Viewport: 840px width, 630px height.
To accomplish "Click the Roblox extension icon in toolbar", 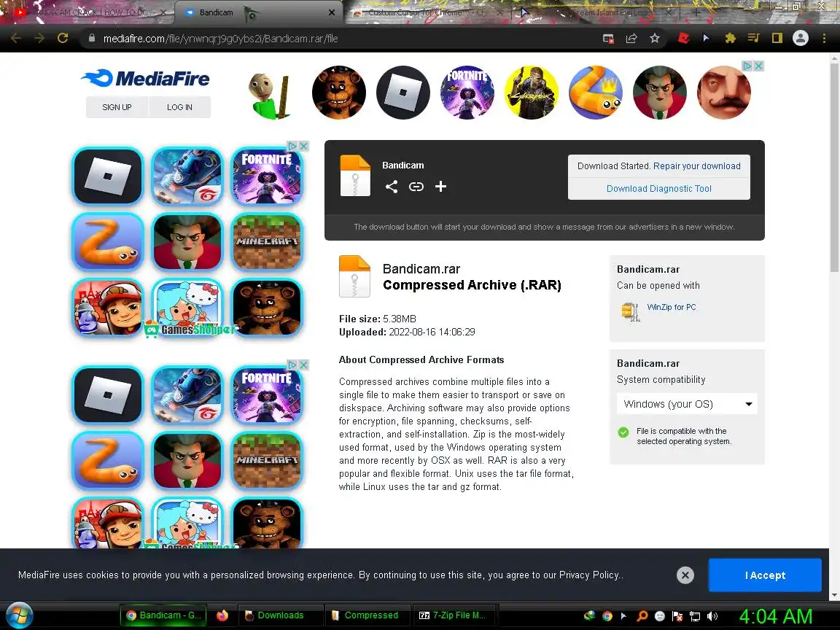I will point(683,38).
